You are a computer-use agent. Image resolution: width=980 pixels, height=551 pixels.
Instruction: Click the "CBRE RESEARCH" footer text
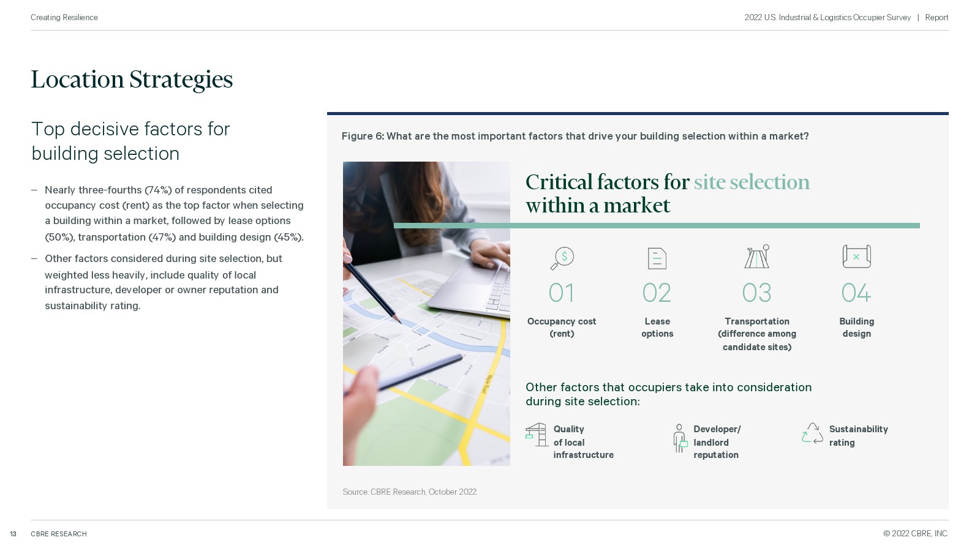pos(59,534)
